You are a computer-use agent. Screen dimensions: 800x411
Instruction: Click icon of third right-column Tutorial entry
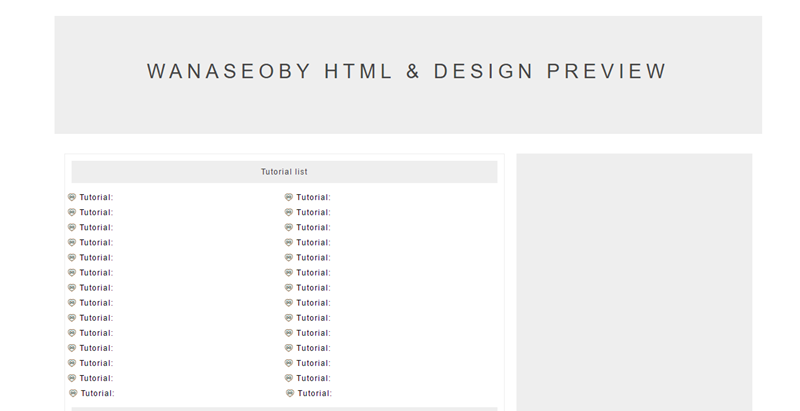pos(289,227)
